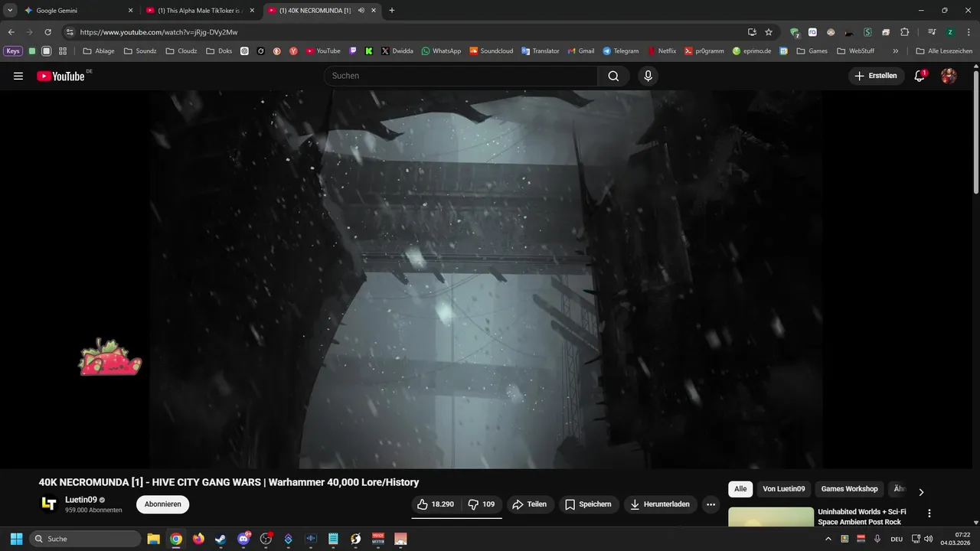Bookmark this page with the star
Viewport: 980px width, 551px height.
[769, 32]
